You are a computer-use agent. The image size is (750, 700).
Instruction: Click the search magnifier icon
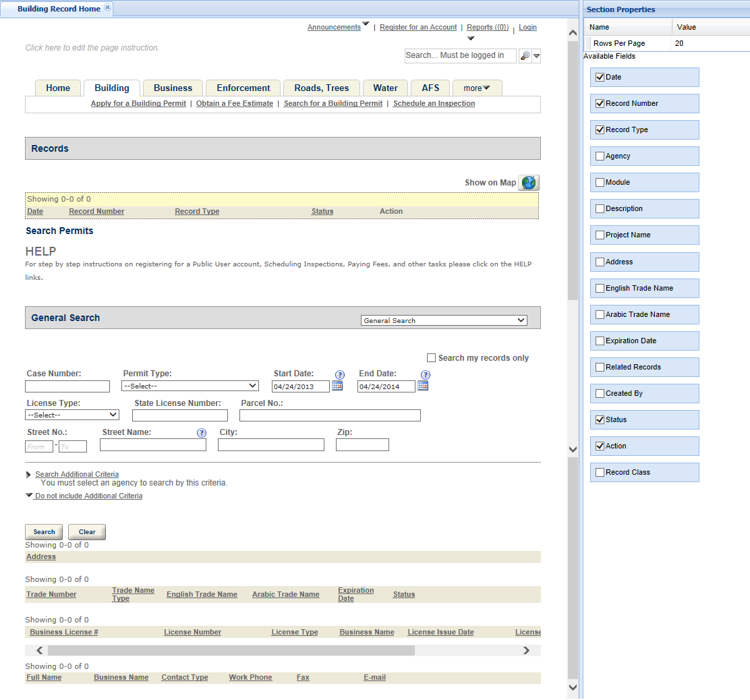525,56
